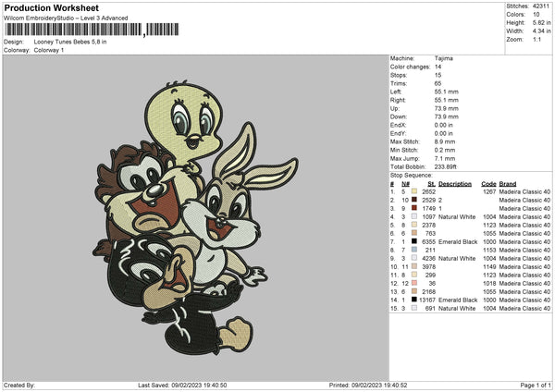Click the Min Stitch value 0.2 mm
The height and width of the screenshot is (392, 555).
[445, 150]
